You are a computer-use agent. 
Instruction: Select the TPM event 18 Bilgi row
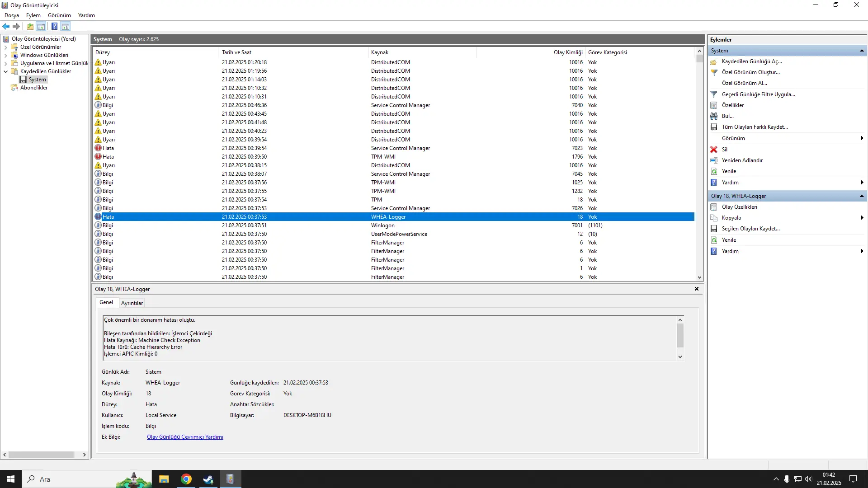coord(393,200)
